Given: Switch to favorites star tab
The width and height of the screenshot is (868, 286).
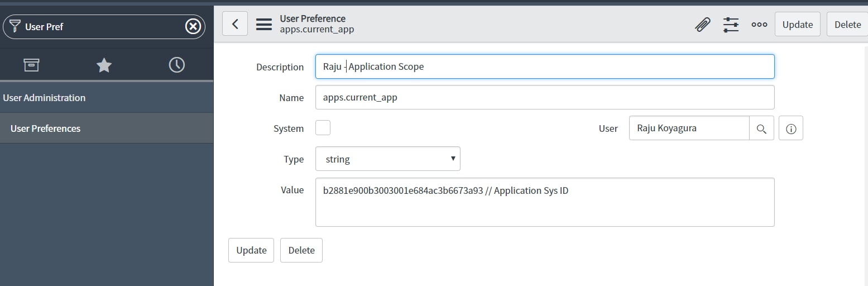Looking at the screenshot, I should [x=104, y=65].
